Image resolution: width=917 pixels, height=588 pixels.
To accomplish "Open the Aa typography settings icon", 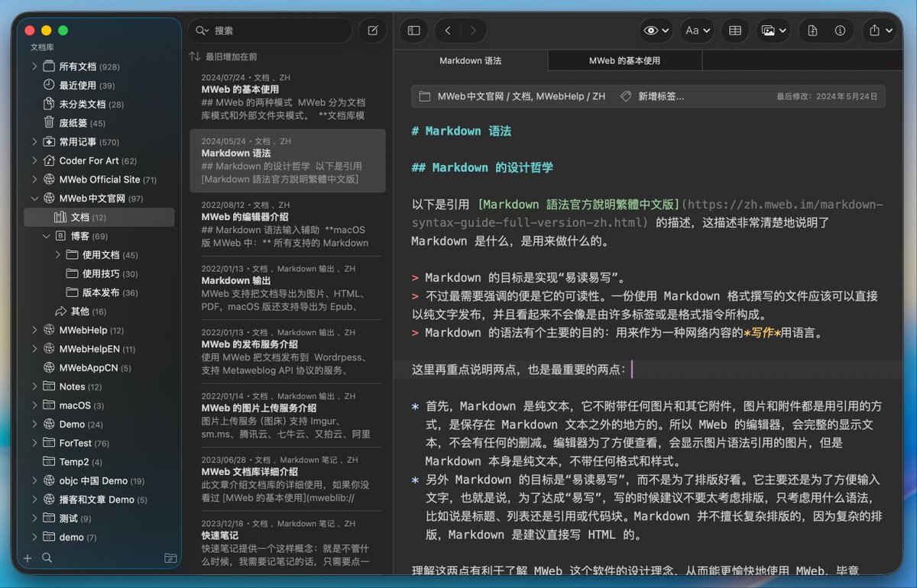I will point(693,31).
